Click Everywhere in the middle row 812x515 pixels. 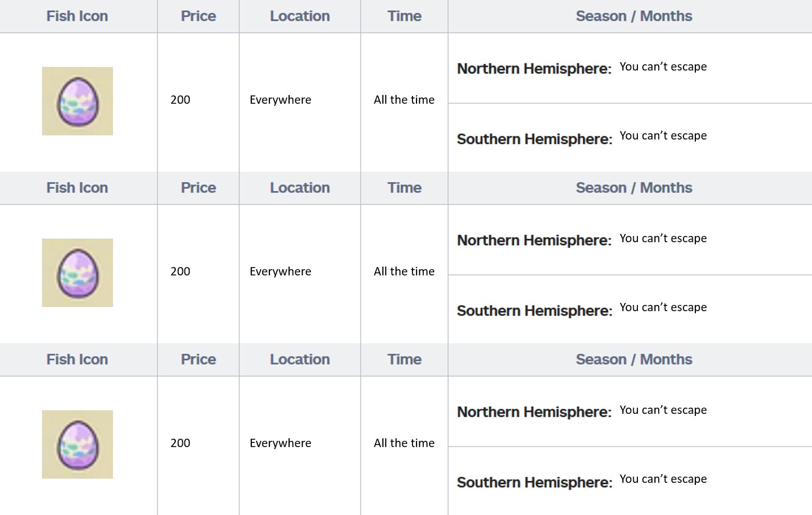[280, 271]
